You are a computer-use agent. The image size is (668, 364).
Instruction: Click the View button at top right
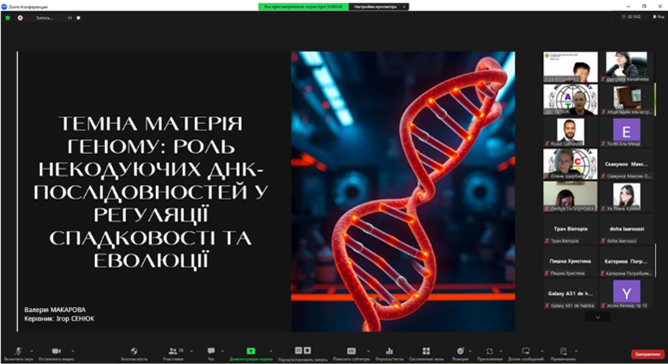[x=658, y=17]
